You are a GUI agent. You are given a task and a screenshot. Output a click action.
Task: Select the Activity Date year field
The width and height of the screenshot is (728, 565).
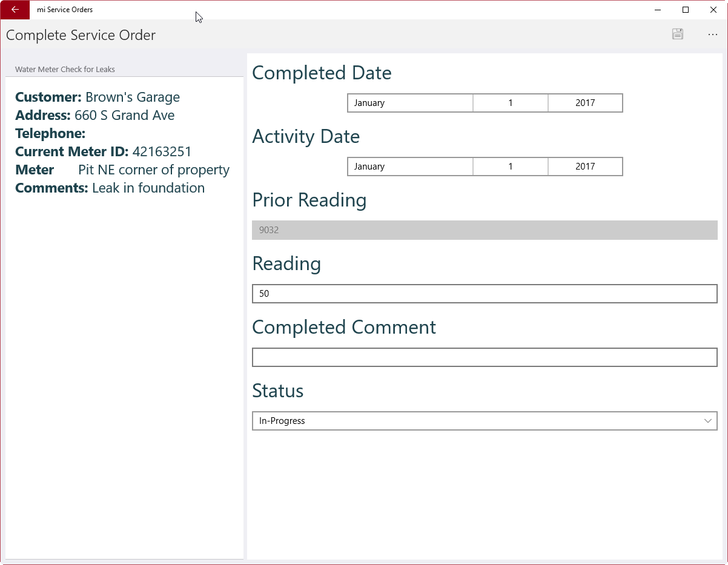pos(585,167)
